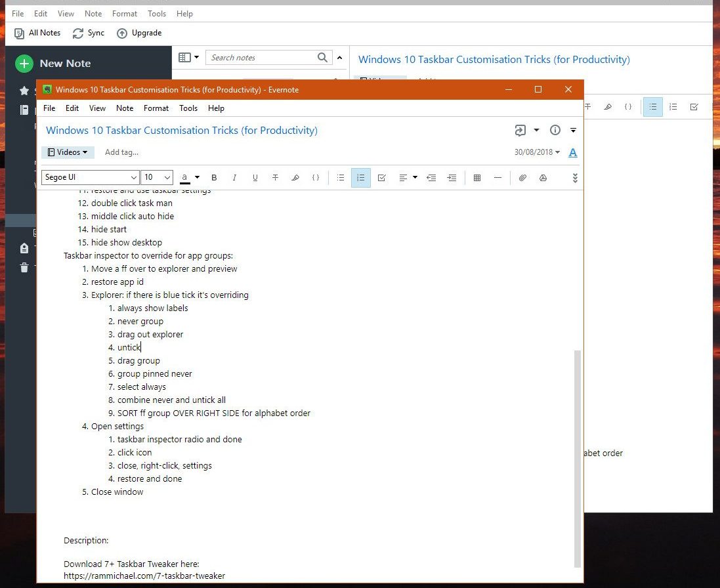Show note info icon in front window
This screenshot has width=720, height=588.
tap(555, 131)
